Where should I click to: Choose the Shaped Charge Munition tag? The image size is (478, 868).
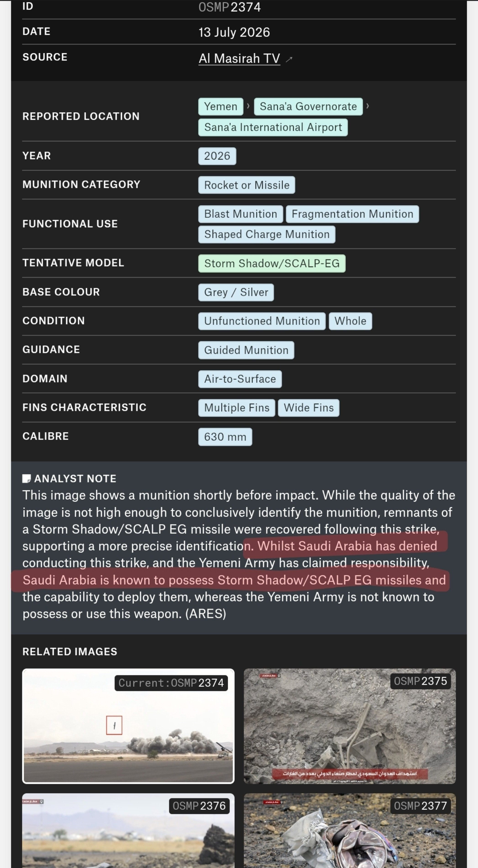tap(267, 235)
